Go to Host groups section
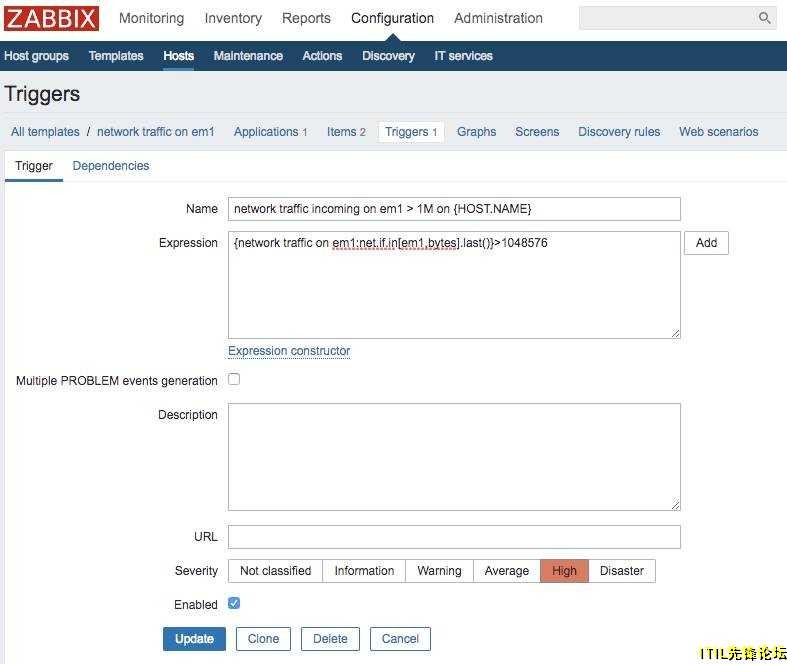The image size is (787, 664). [36, 56]
